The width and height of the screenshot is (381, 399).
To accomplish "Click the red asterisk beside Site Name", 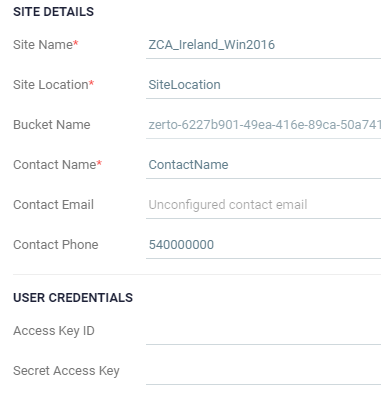I will coord(76,43).
